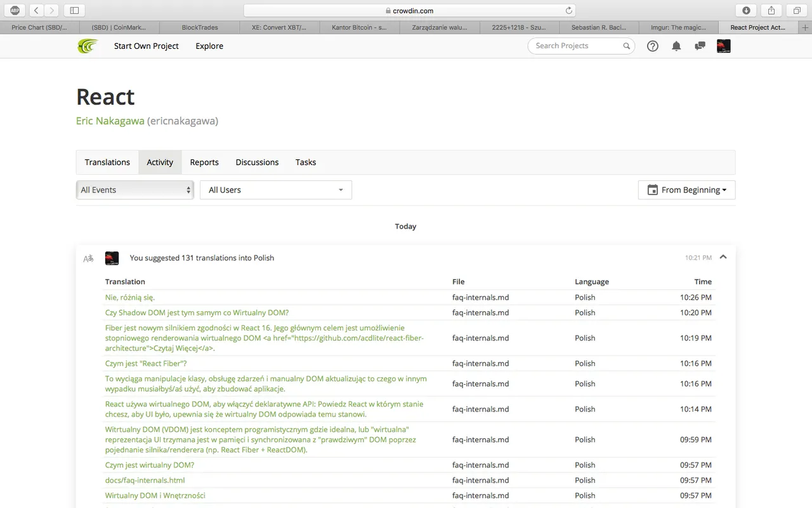This screenshot has height=508, width=812.
Task: Click the translation event type icon
Action: (x=88, y=258)
